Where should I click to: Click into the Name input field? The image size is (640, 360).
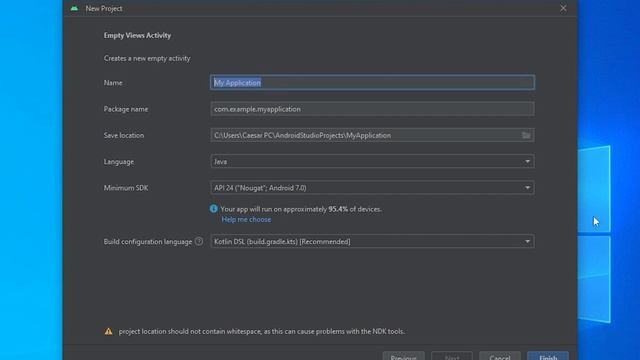click(x=372, y=82)
